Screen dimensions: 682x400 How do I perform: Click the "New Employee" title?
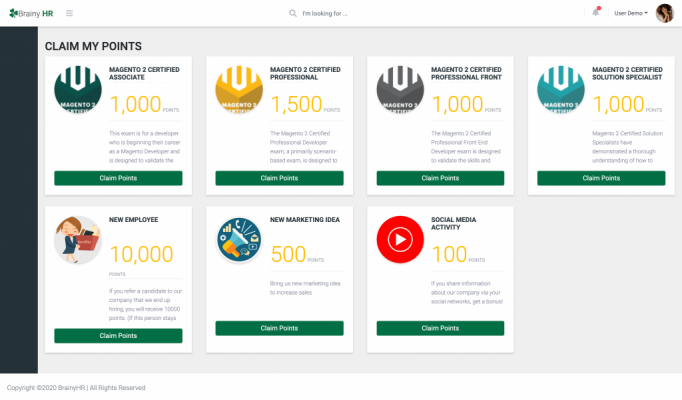(x=134, y=220)
